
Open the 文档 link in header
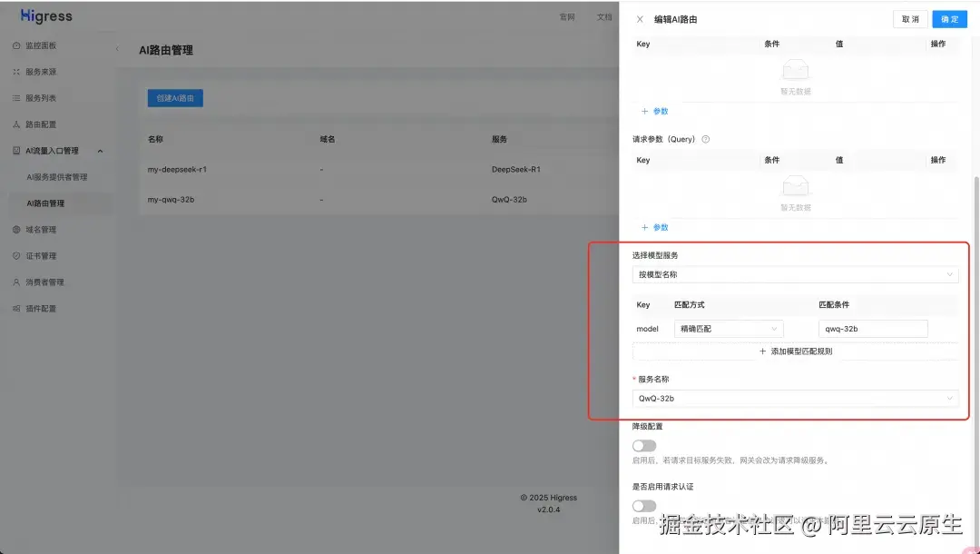[604, 17]
